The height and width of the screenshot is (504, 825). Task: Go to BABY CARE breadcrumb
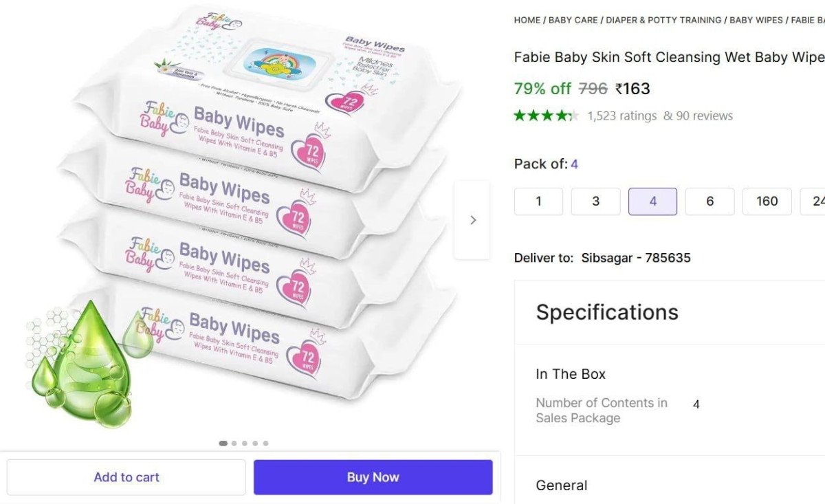pyautogui.click(x=573, y=20)
